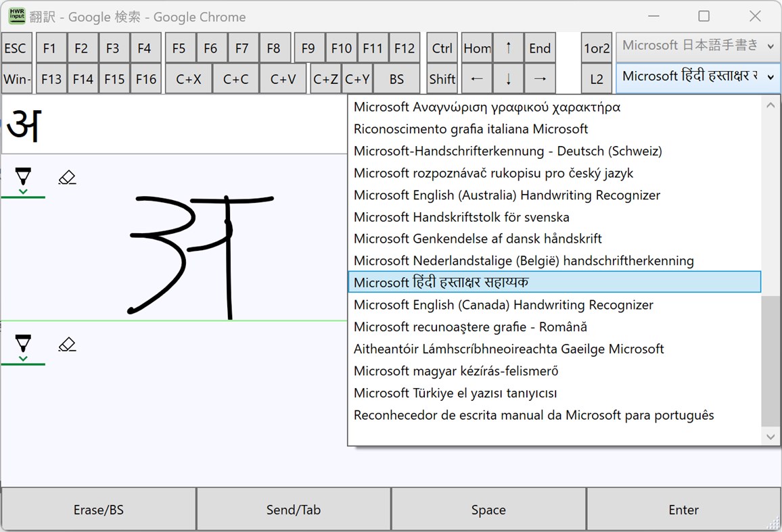The height and width of the screenshot is (532, 782).
Task: Click the C+C copy button
Action: coord(235,79)
